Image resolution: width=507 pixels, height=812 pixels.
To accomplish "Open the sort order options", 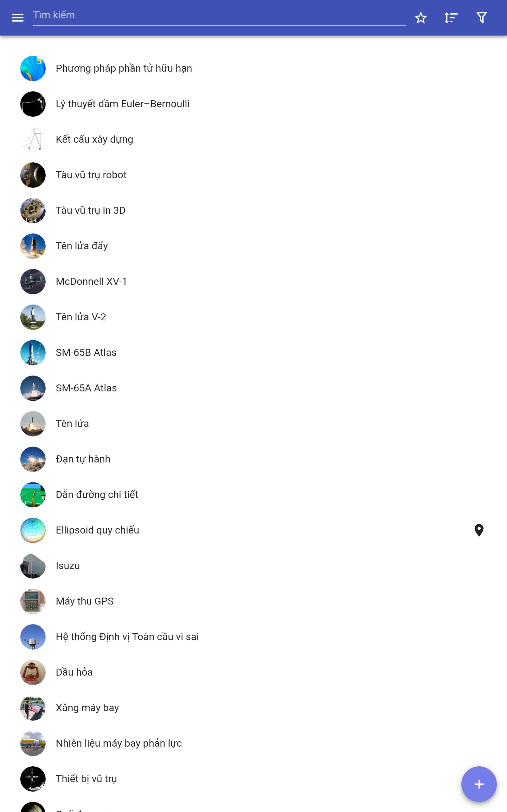I will tap(451, 18).
